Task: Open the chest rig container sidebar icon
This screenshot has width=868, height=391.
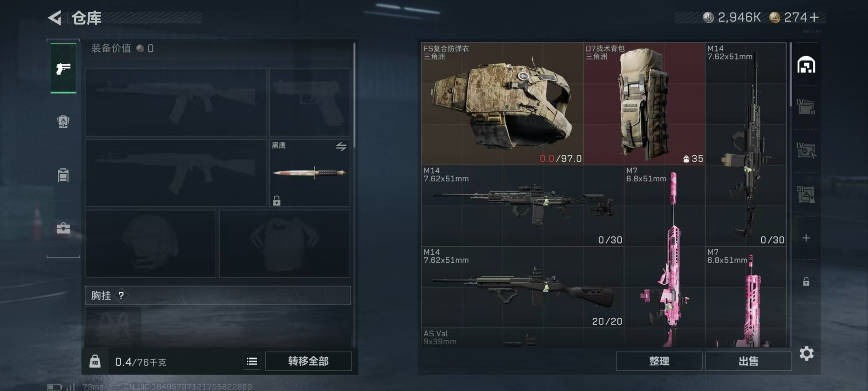Action: 63,175
